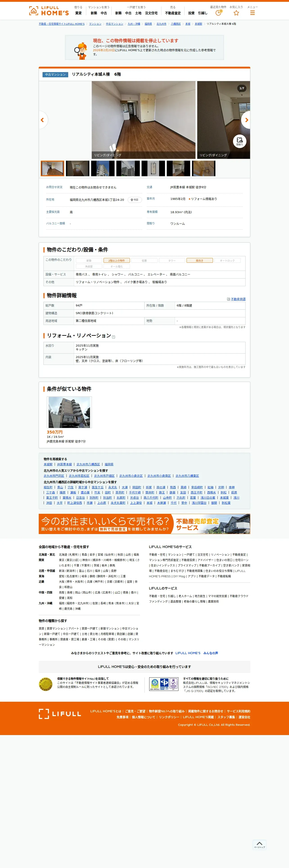The image size is (289, 868).
Task: Select the first living room thumbnail
Action: click(52, 169)
